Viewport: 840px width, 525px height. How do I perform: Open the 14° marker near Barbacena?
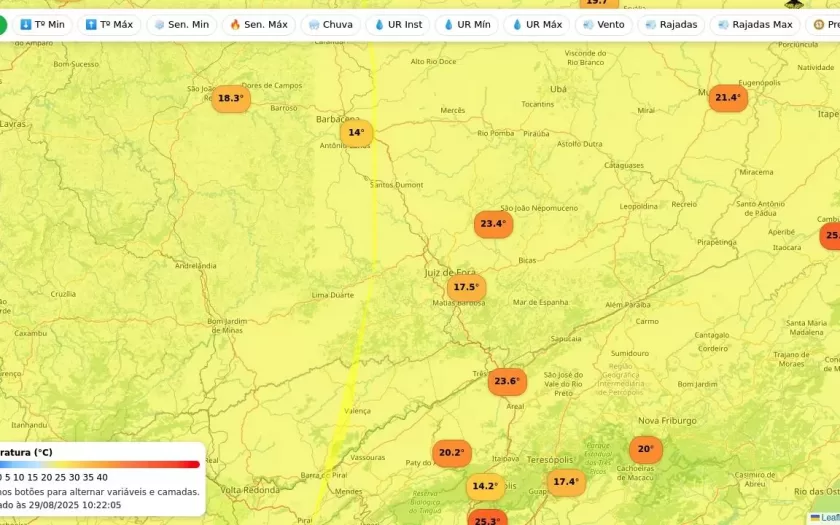356,132
